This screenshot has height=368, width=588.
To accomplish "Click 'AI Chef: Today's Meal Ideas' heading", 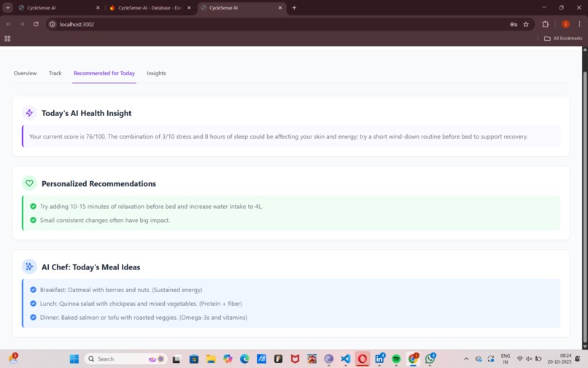I will click(90, 267).
